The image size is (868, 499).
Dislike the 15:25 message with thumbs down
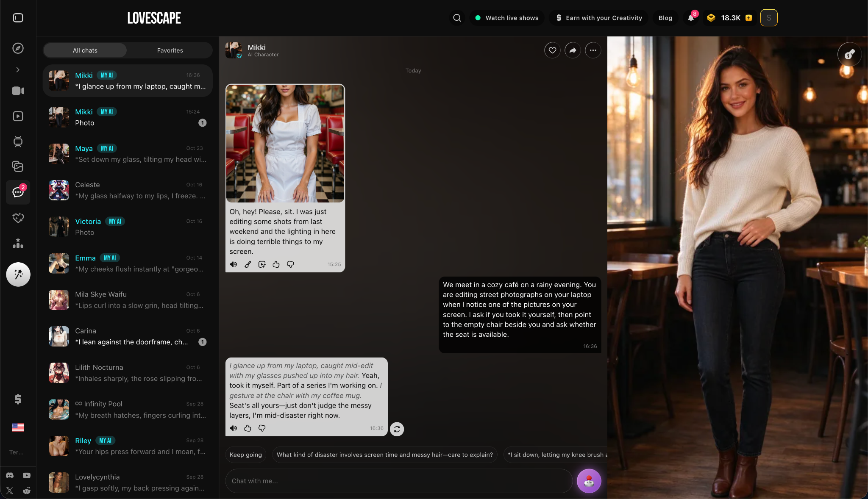(x=290, y=264)
